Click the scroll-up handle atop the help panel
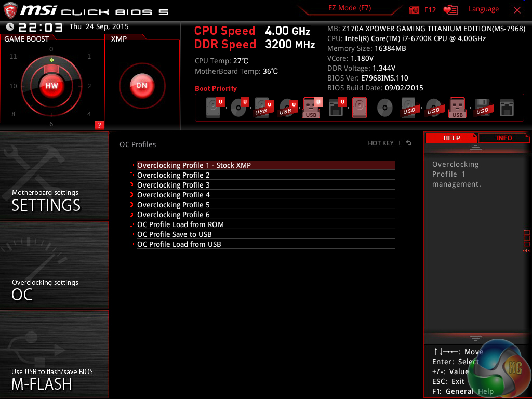 [x=476, y=147]
